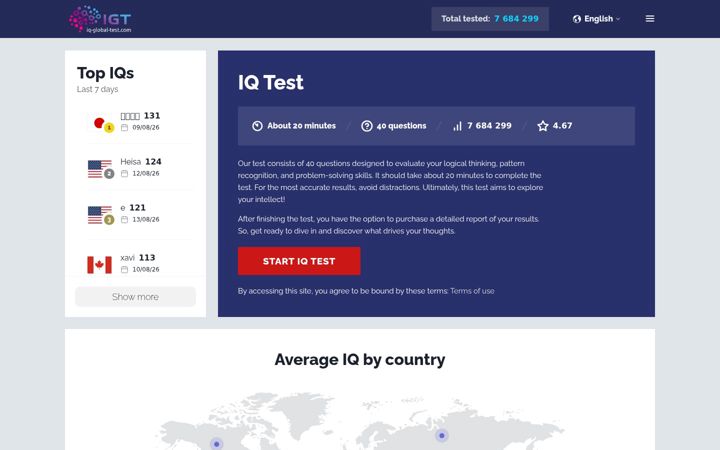This screenshot has width=720, height=450.
Task: Click the bronze rank 3 medal badge
Action: tap(109, 219)
